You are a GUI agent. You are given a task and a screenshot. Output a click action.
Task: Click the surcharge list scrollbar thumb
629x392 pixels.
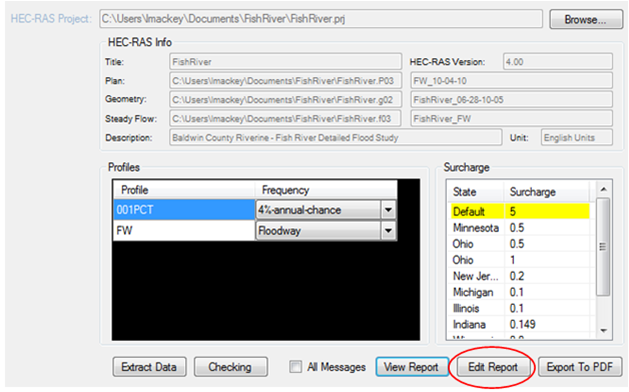click(x=603, y=247)
